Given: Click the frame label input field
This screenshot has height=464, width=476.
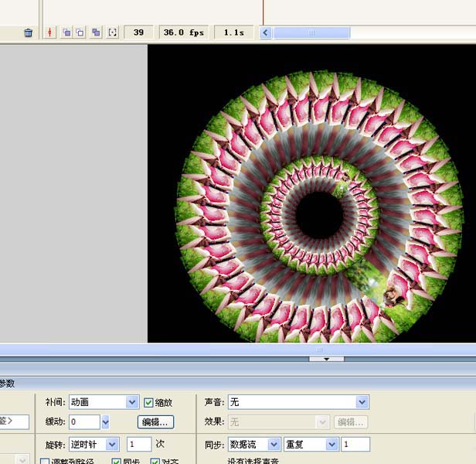Looking at the screenshot, I should (x=14, y=421).
